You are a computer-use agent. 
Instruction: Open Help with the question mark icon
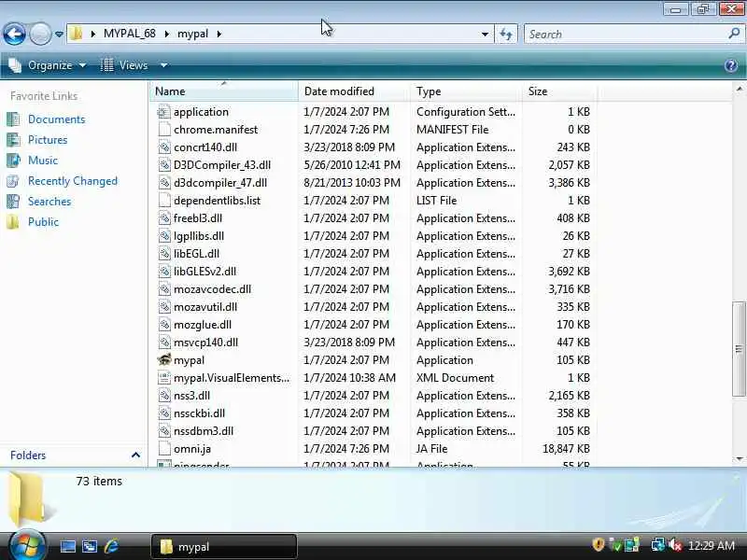point(731,65)
